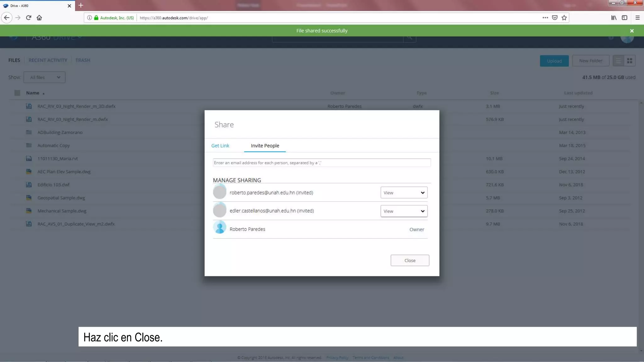Viewport: 644px width, 362px height.
Task: Tick the select-all checkbox by Name
Action: coord(17,93)
